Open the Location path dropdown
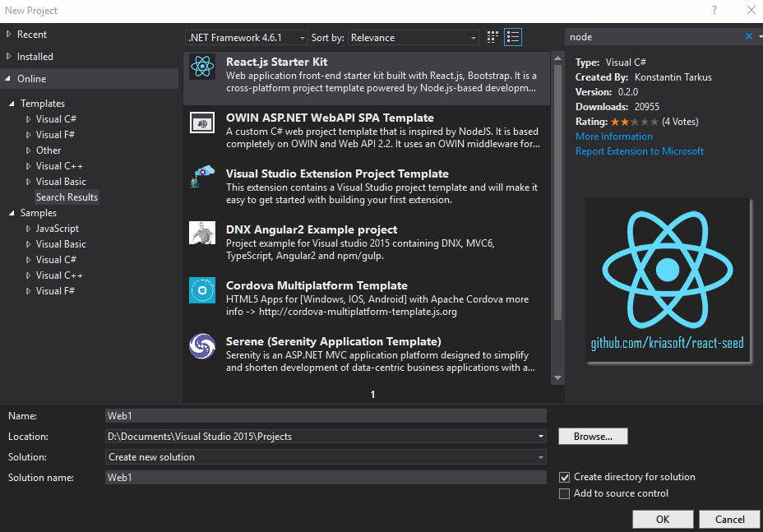Image resolution: width=763 pixels, height=532 pixels. (x=541, y=437)
